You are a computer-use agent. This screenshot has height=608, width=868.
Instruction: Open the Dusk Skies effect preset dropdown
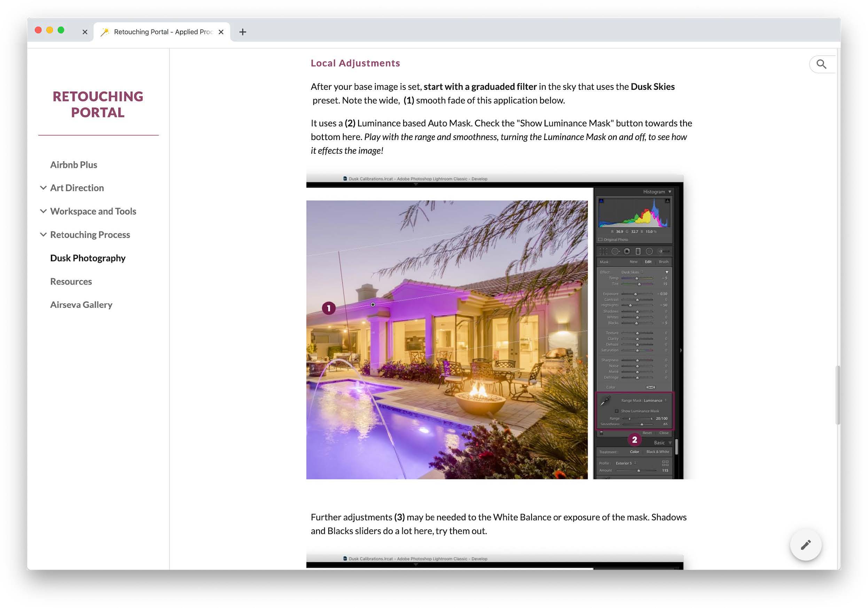pos(632,272)
